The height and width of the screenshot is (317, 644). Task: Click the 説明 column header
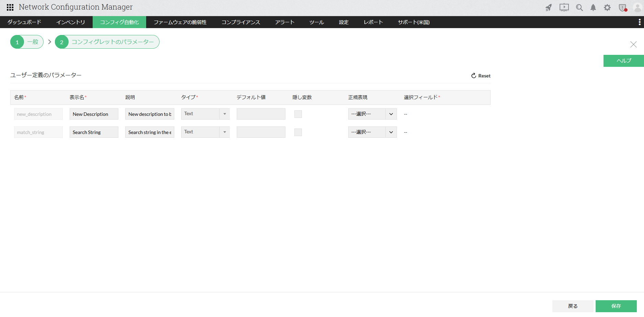130,97
